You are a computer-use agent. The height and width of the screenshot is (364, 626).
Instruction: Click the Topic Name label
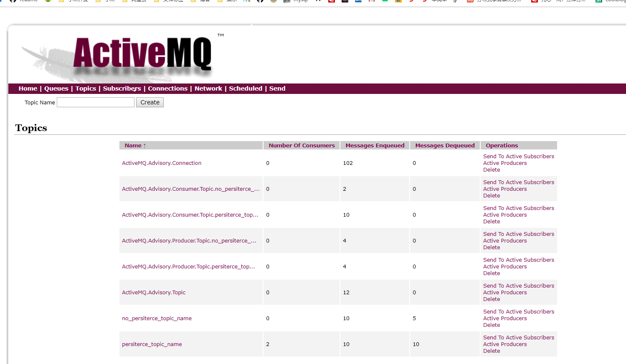40,102
